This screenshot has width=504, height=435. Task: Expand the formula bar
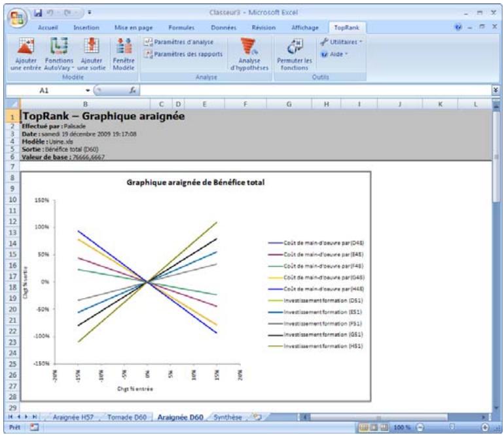[495, 91]
